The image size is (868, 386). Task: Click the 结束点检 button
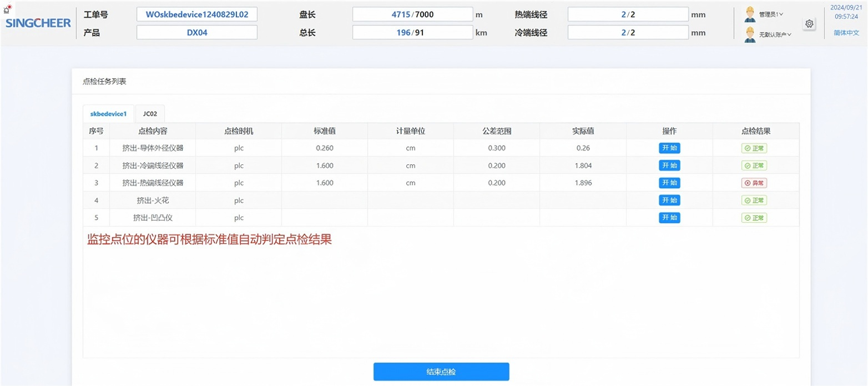[x=441, y=372]
